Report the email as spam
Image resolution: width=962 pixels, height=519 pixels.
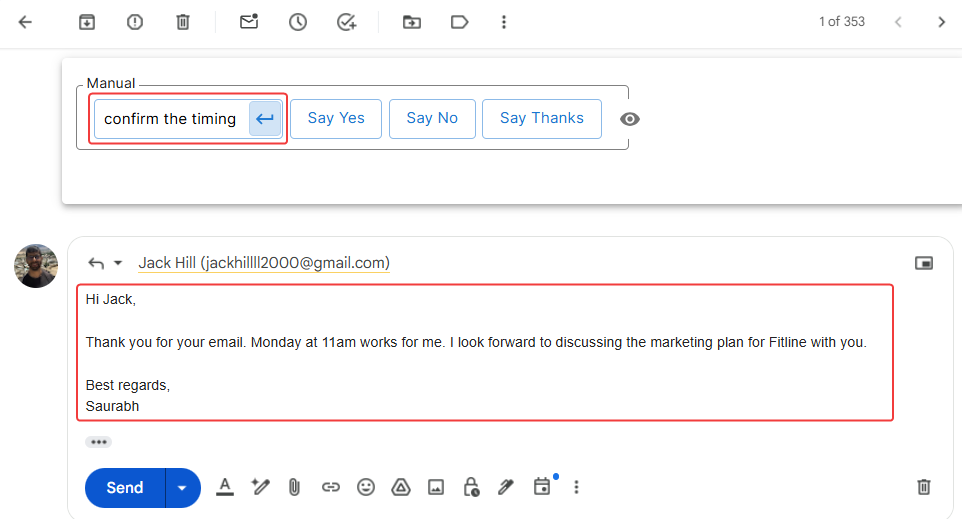pyautogui.click(x=135, y=22)
